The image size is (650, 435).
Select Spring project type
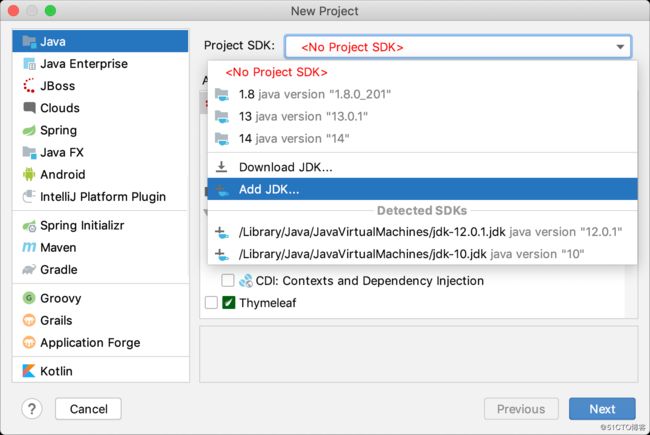tap(101, 130)
